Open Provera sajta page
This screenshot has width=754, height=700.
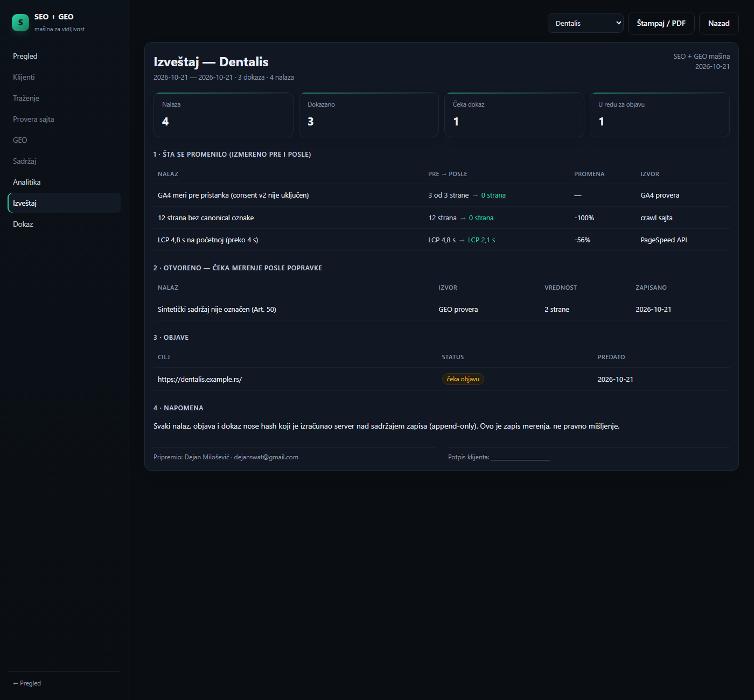(64, 119)
